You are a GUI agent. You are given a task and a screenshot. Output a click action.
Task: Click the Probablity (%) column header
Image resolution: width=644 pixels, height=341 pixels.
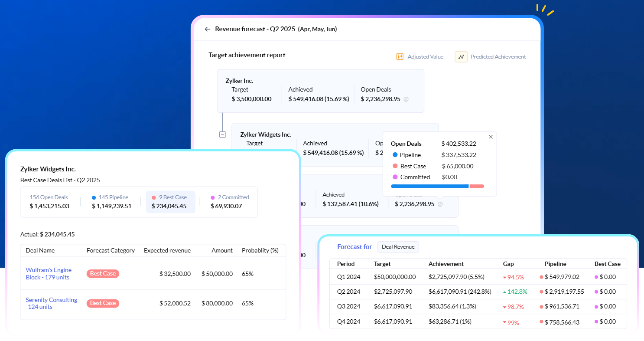[260, 250]
